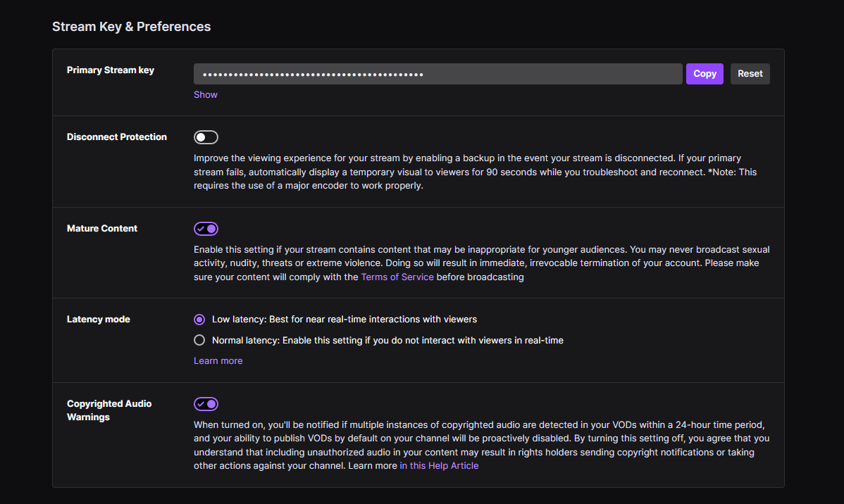Show the hidden stream key
844x504 pixels.
tap(206, 95)
